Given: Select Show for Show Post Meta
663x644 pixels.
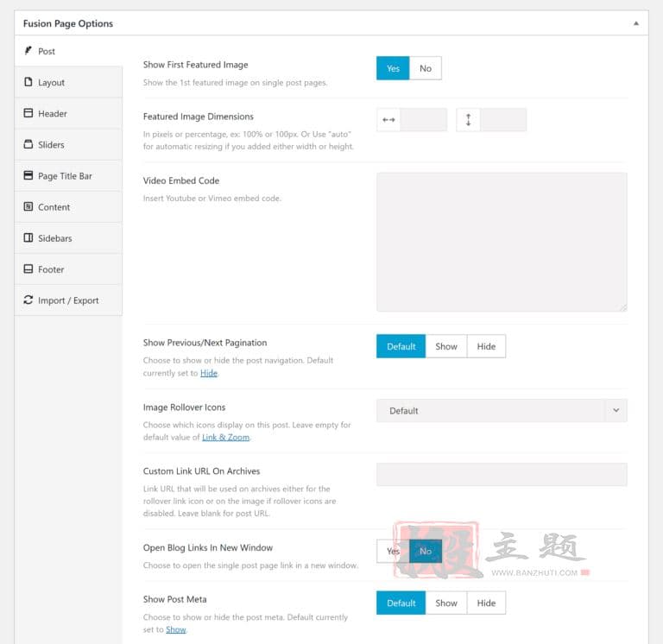Looking at the screenshot, I should click(446, 603).
